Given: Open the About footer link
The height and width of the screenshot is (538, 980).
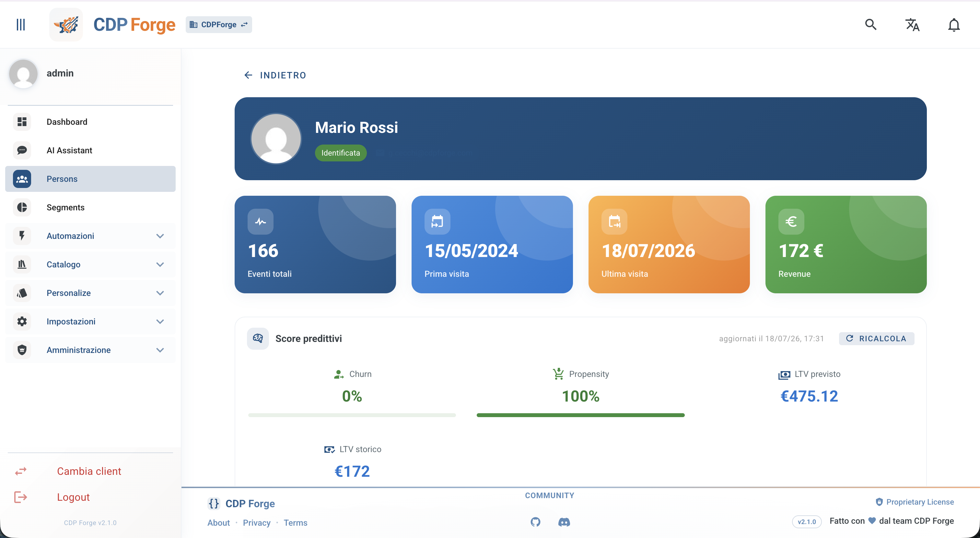Looking at the screenshot, I should 218,523.
